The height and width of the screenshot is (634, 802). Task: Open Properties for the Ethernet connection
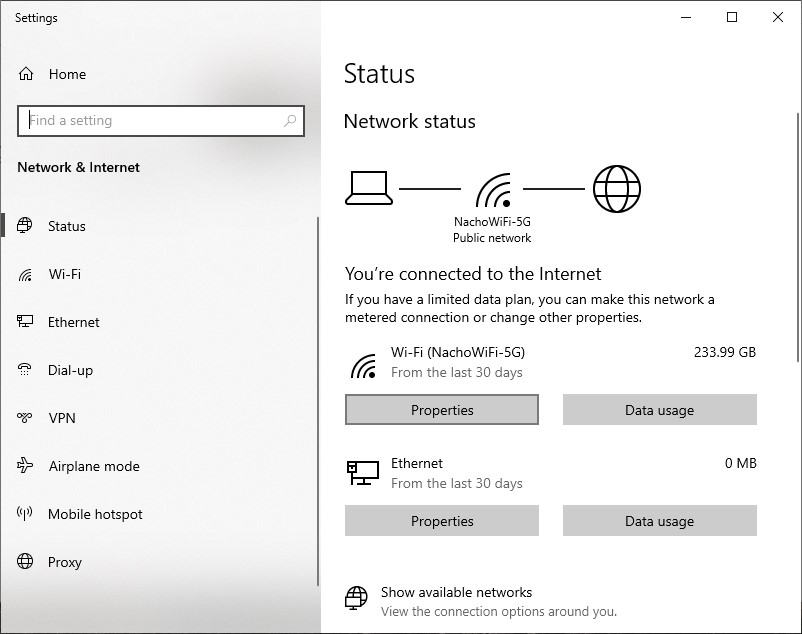(441, 521)
